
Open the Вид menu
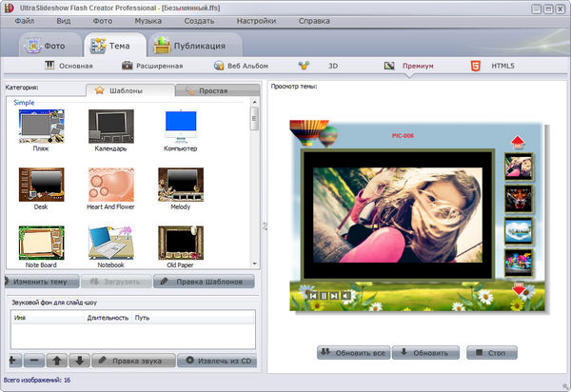[64, 21]
